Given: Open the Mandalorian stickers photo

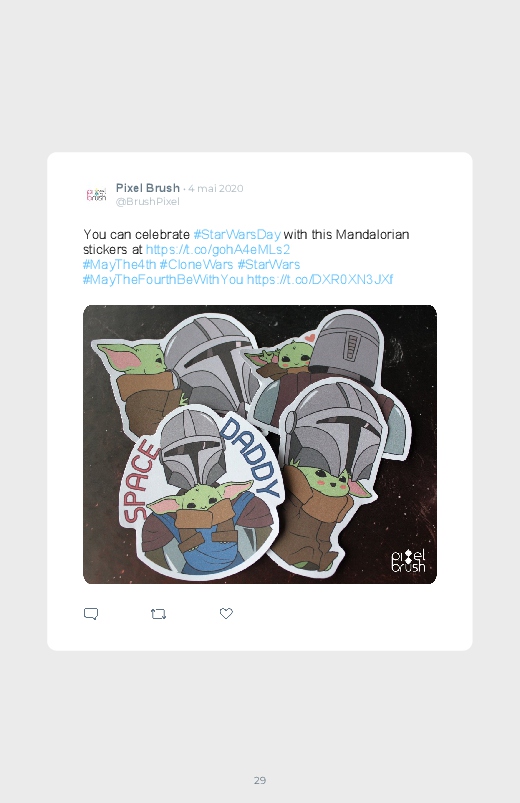Looking at the screenshot, I should pos(260,444).
